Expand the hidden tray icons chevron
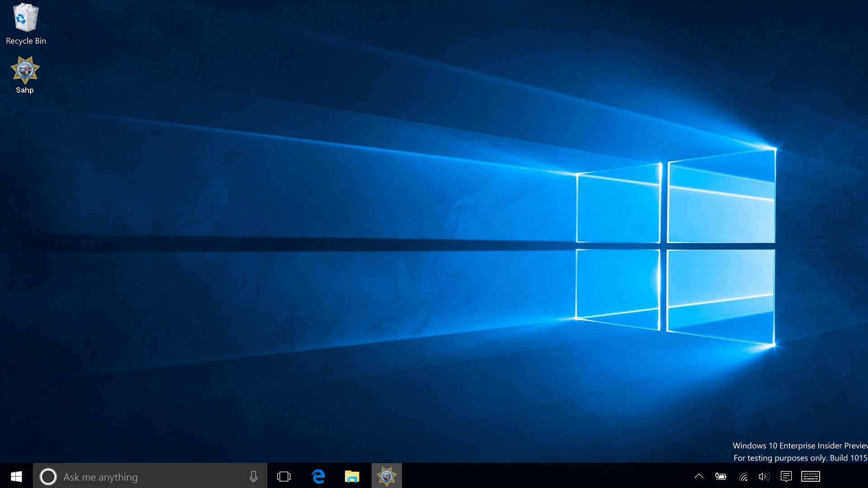This screenshot has width=868, height=488. pos(698,476)
